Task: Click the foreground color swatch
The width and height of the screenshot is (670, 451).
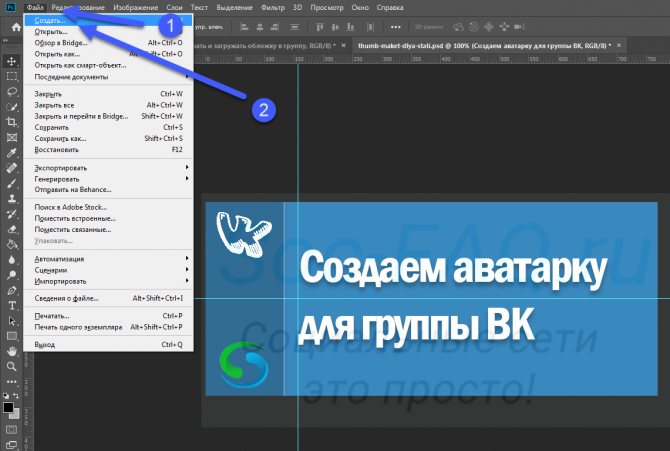Action: (8, 407)
